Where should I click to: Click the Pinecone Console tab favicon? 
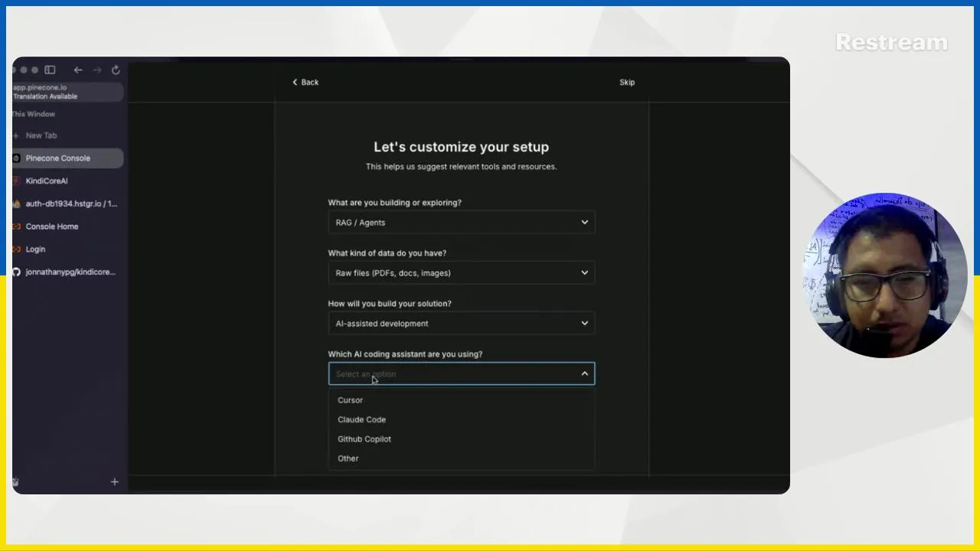[x=16, y=158]
